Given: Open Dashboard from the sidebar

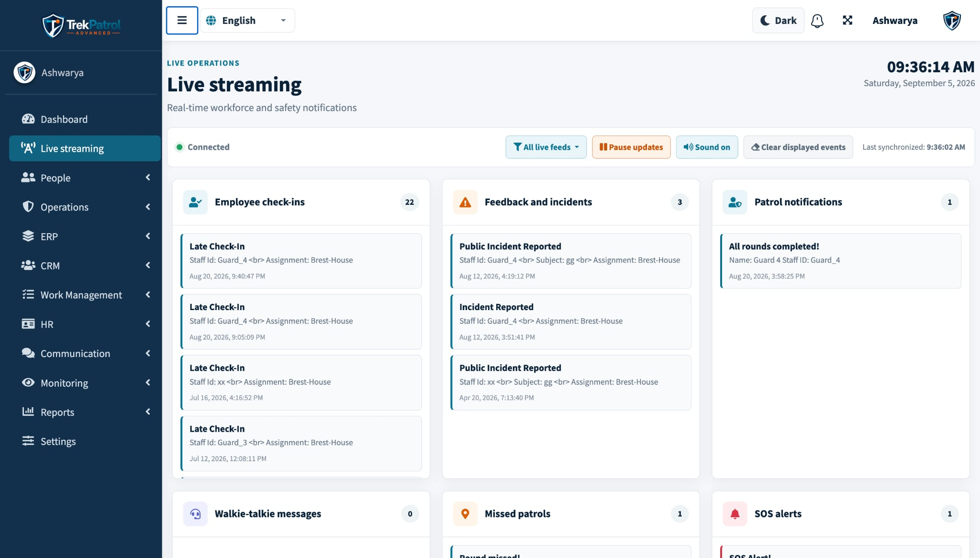Looking at the screenshot, I should click(85, 119).
